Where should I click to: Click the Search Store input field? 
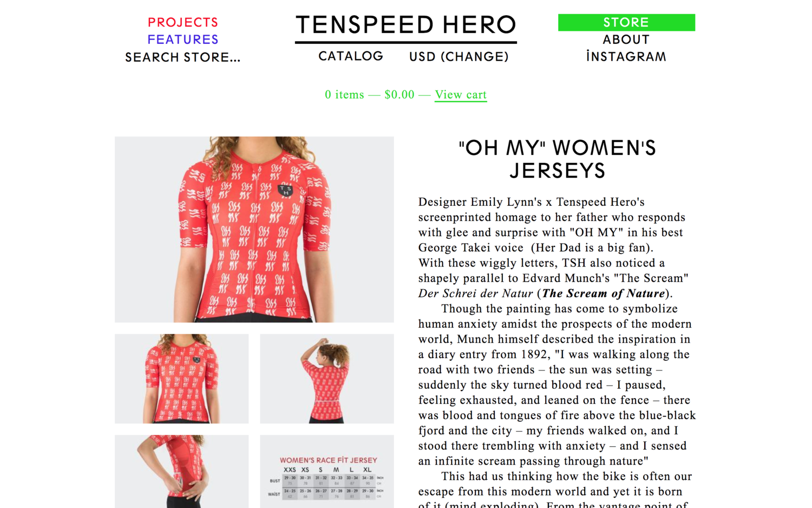[x=183, y=57]
